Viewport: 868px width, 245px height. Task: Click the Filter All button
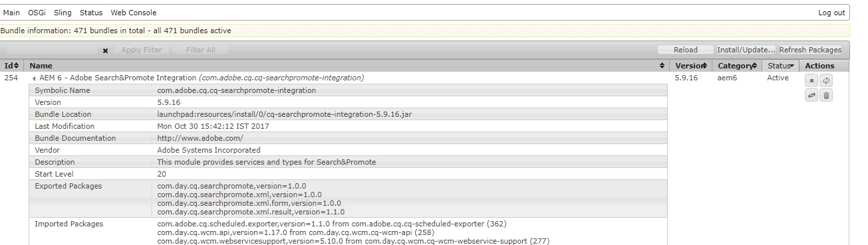[200, 50]
